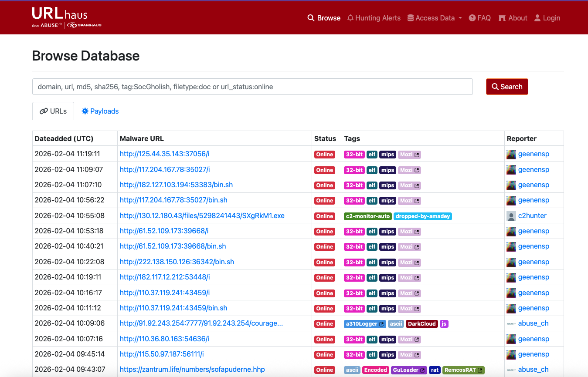Click the RemcosRAT tag badge

coord(464,370)
